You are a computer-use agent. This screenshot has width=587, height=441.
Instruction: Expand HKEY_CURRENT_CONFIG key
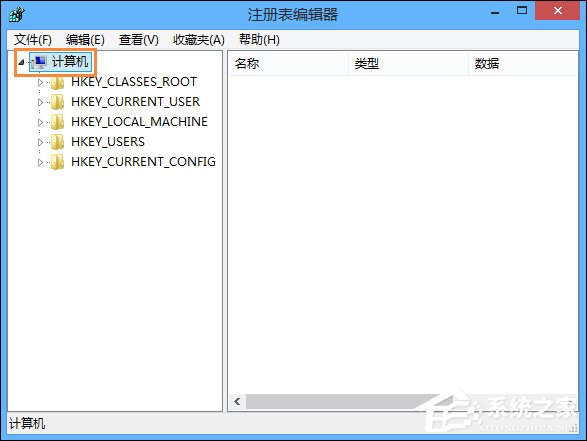[x=40, y=162]
